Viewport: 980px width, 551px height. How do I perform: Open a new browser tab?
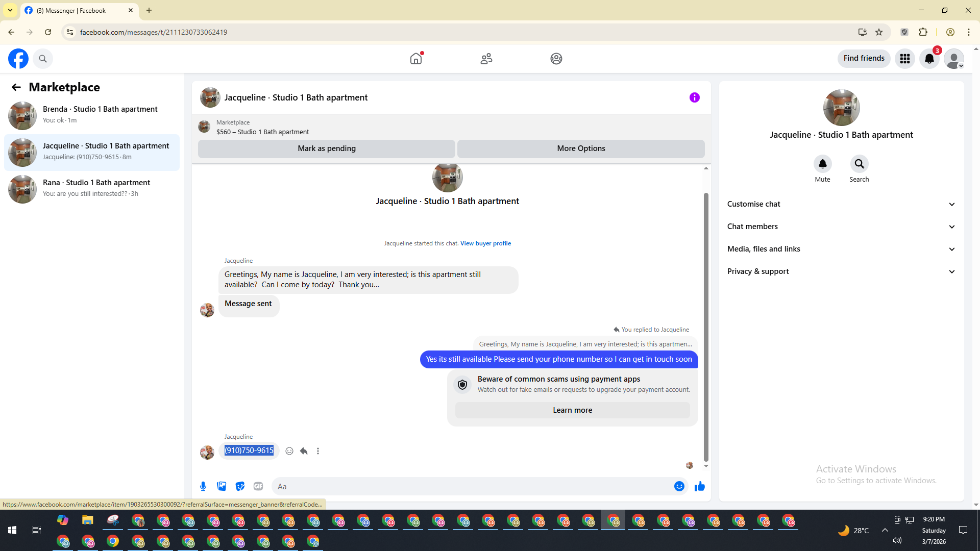click(149, 10)
